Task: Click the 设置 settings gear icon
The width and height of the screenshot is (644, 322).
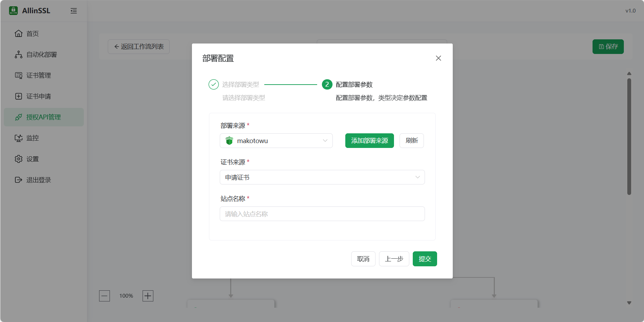Action: click(19, 159)
